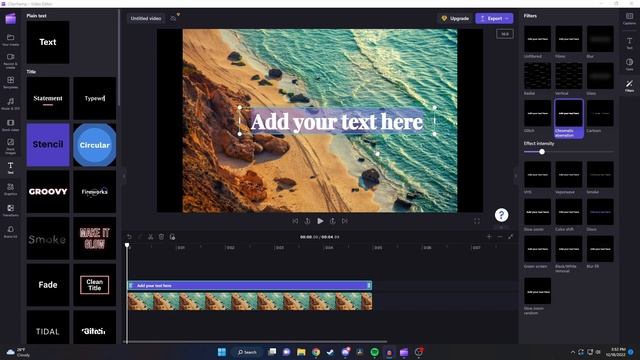This screenshot has width=640, height=360.
Task: Open the Captions panel on the right
Action: 629,18
